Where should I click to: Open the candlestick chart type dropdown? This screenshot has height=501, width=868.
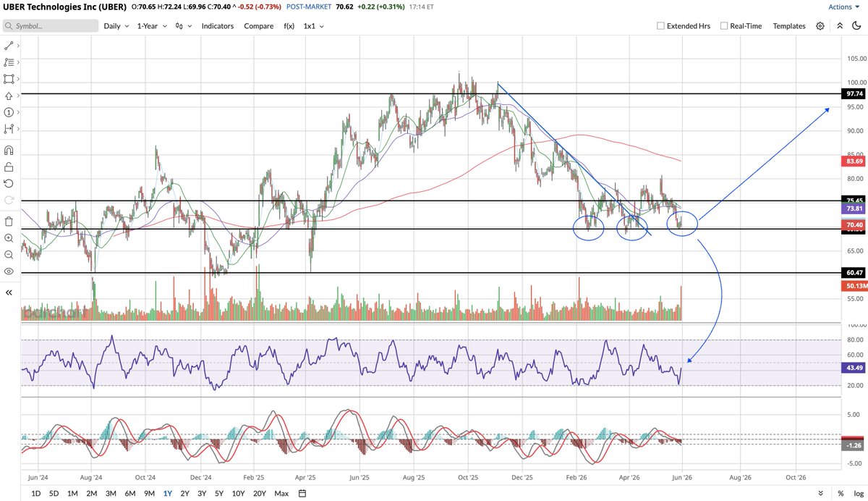[184, 25]
